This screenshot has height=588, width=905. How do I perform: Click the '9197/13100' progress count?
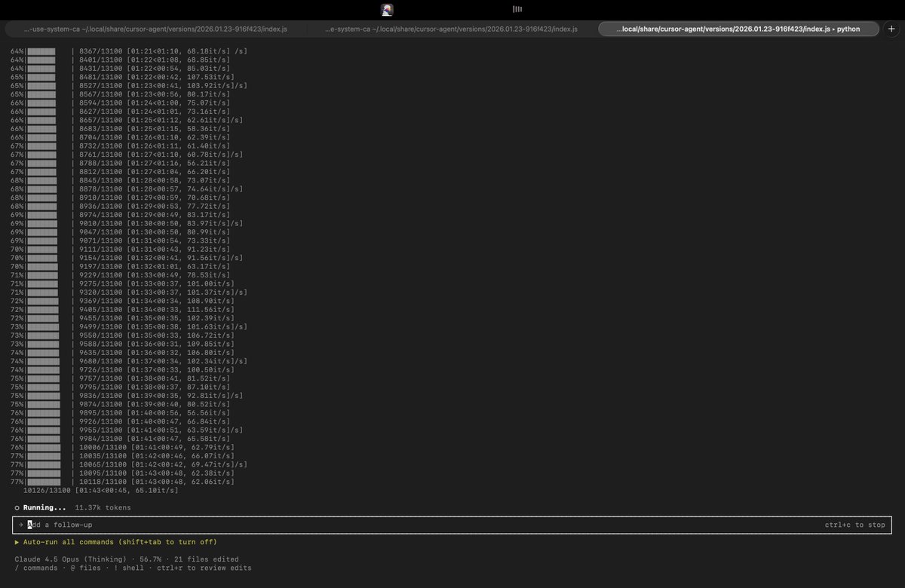(x=100, y=266)
